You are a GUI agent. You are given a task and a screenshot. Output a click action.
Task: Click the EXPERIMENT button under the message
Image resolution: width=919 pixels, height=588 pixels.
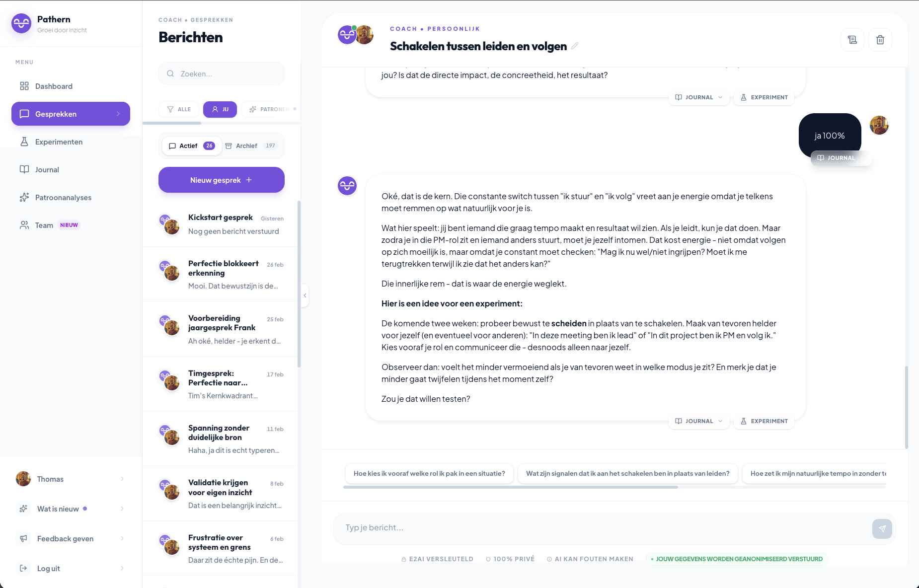(764, 421)
